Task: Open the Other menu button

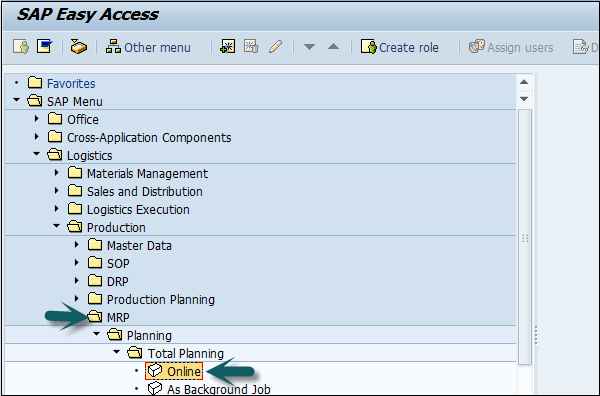Action: coord(148,47)
